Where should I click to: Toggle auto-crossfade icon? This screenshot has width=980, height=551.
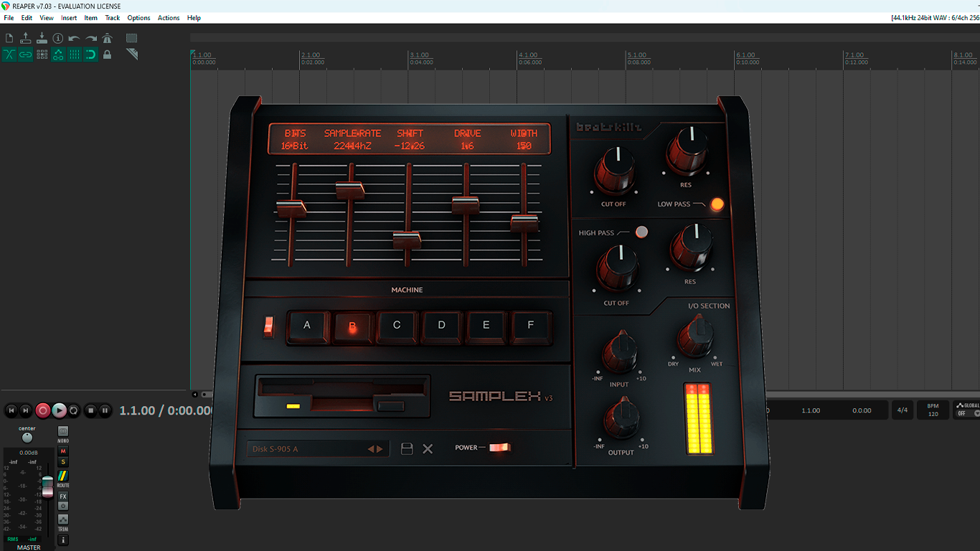9,55
